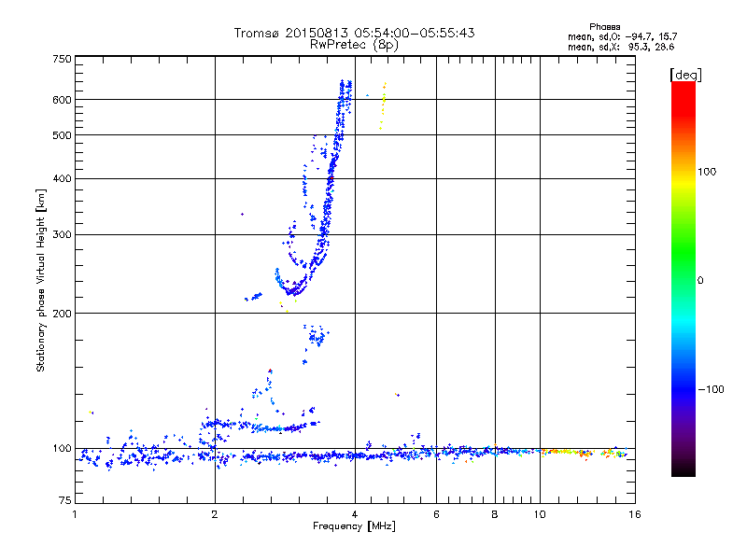Click colorbar tick label '-100'

click(x=712, y=389)
